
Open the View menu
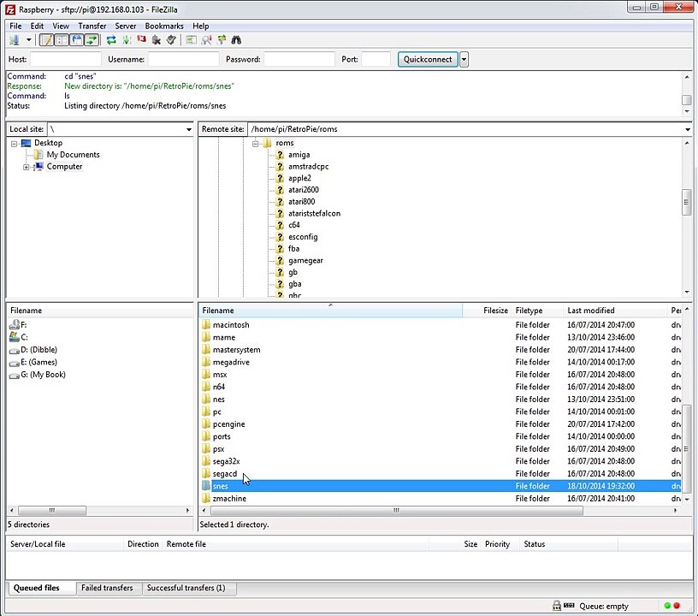[61, 26]
